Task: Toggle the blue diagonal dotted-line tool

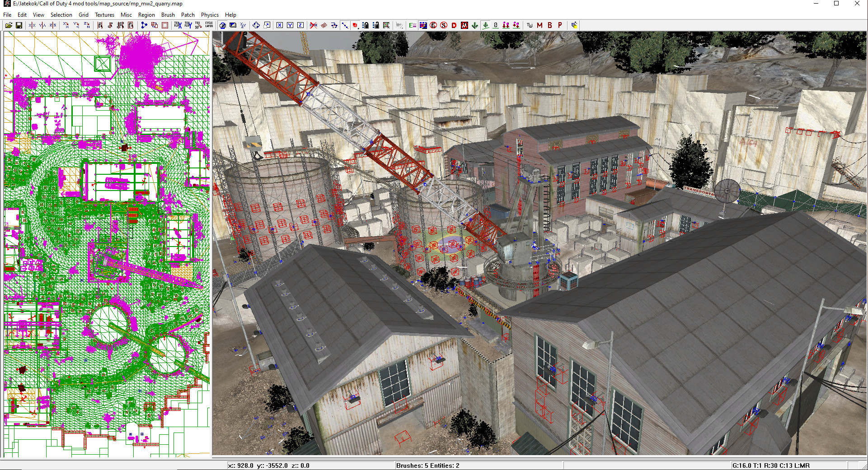Action: [x=345, y=25]
